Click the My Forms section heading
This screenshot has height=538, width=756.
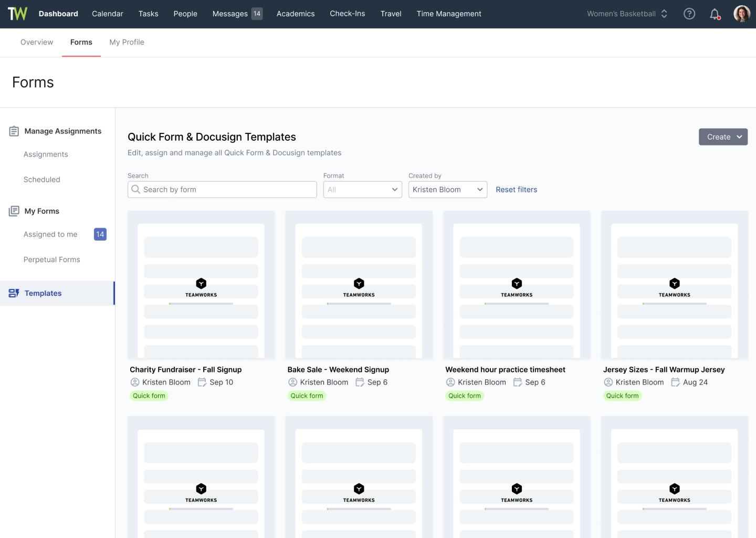click(42, 211)
